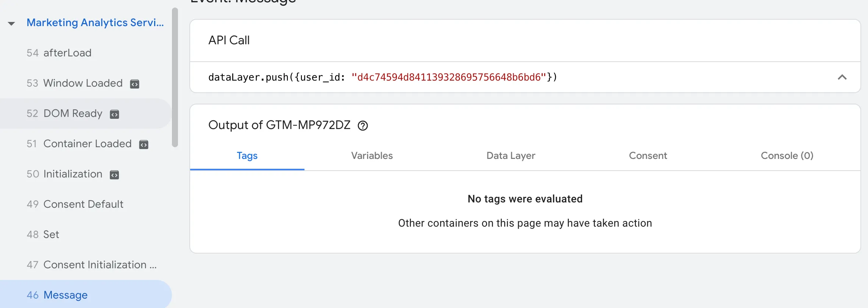Open the Consent tab
This screenshot has width=868, height=308.
(x=648, y=156)
